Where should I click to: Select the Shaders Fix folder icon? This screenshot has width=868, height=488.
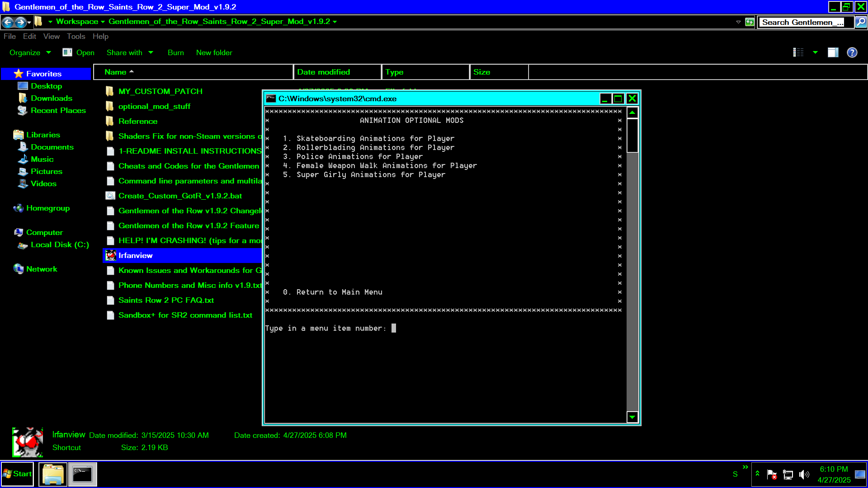(x=110, y=136)
